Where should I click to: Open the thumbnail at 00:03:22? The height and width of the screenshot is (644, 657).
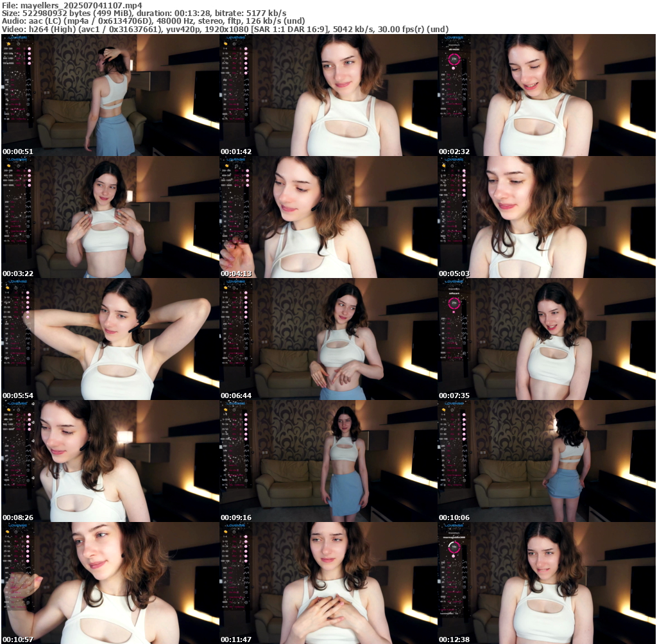[x=110, y=217]
